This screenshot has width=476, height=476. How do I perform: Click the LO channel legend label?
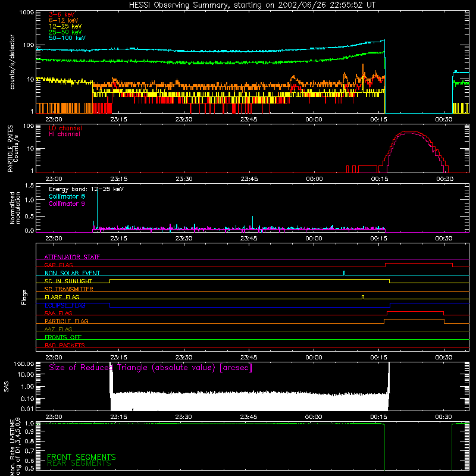(x=65, y=128)
